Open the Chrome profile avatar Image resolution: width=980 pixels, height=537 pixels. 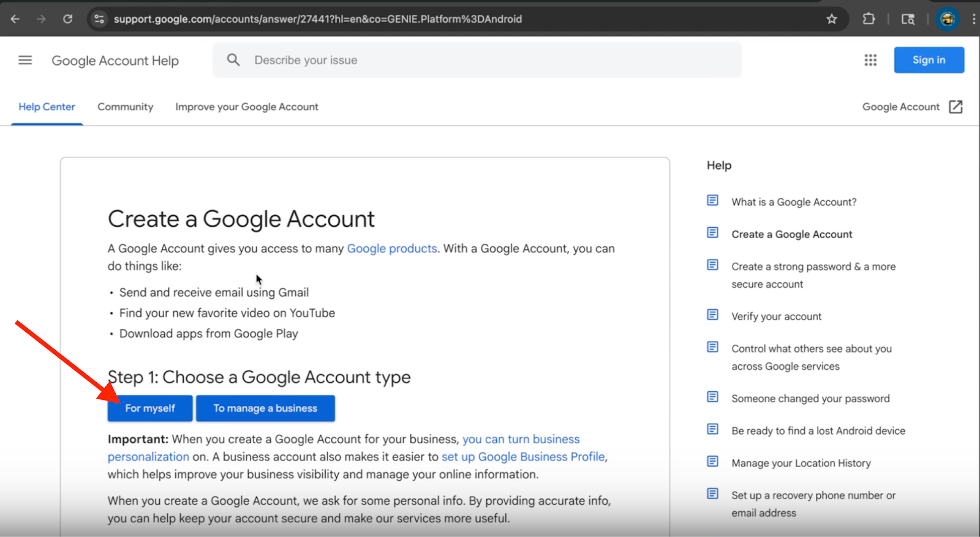tap(948, 19)
